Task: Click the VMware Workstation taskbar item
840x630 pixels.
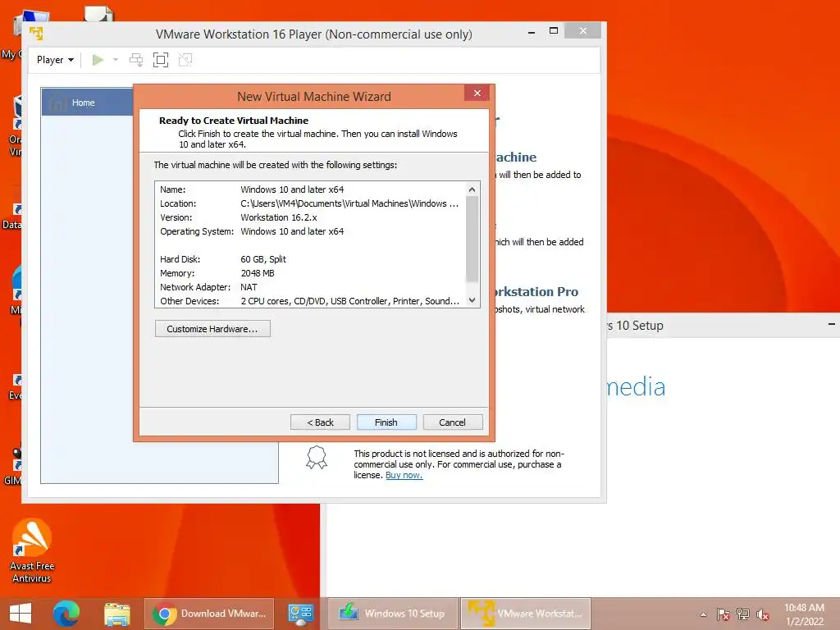Action: [x=526, y=614]
